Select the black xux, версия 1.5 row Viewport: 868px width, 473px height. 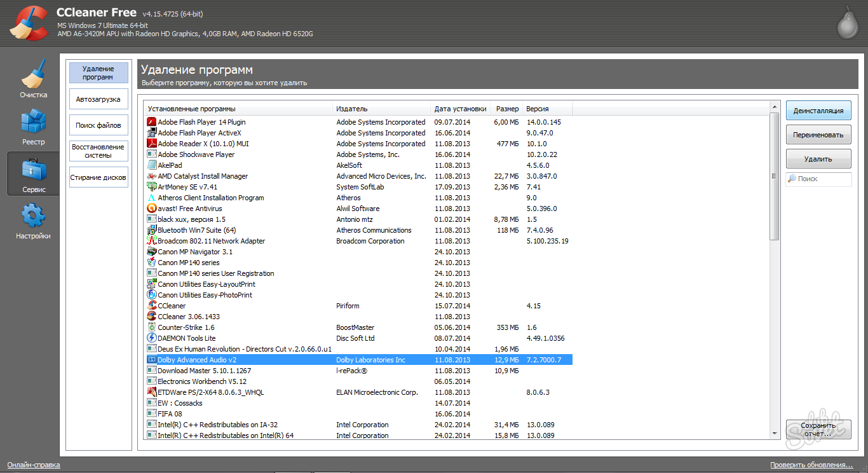(359, 219)
